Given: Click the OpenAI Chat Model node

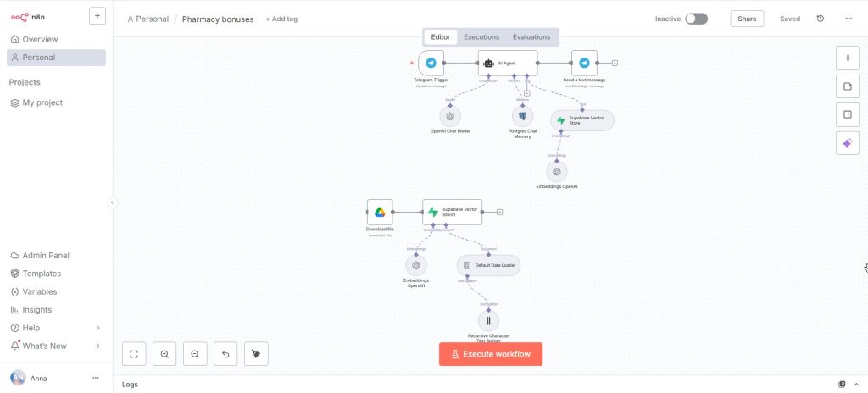Looking at the screenshot, I should (450, 116).
